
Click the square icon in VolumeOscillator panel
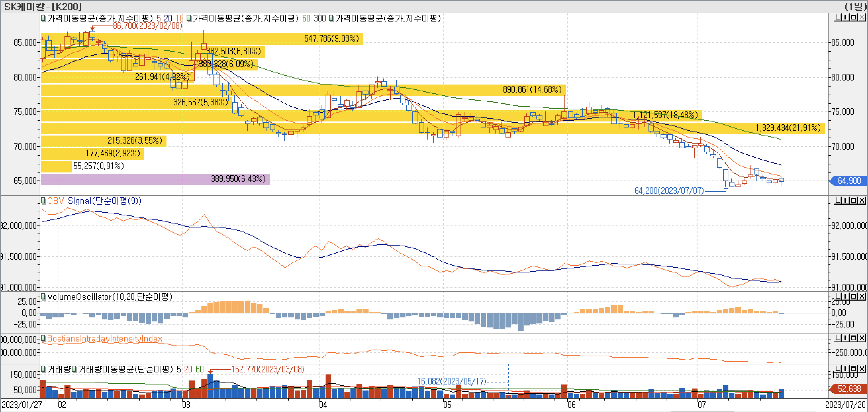[854, 296]
